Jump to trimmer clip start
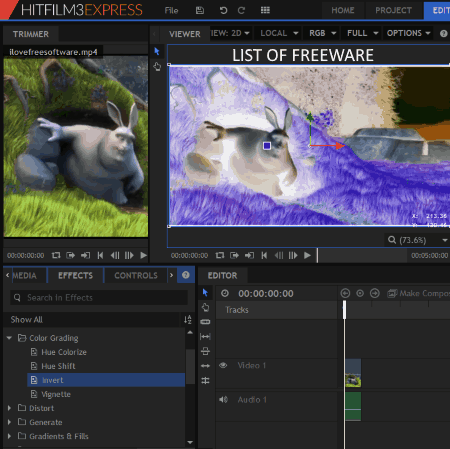 (x=100, y=255)
